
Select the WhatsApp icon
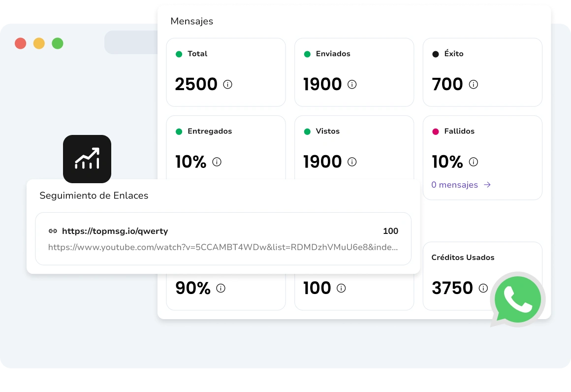click(517, 299)
